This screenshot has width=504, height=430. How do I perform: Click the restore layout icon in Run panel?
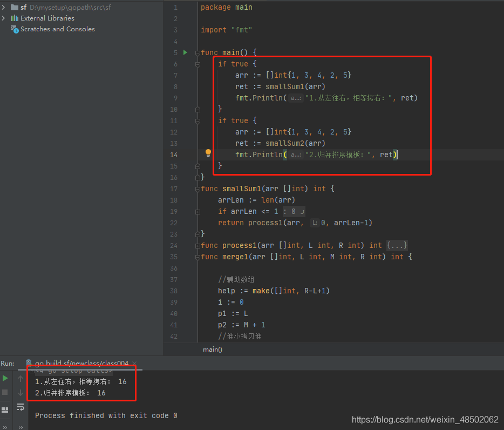coord(5,409)
